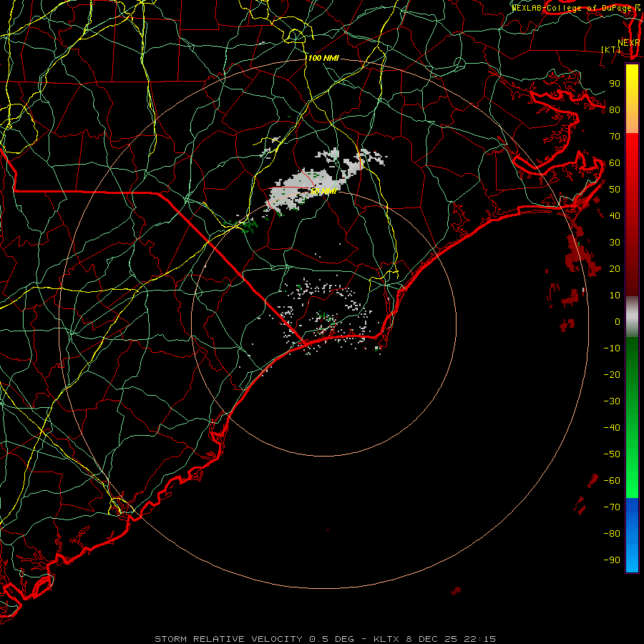Click the -30 value on the velocity scale
The image size is (644, 644).
click(612, 401)
